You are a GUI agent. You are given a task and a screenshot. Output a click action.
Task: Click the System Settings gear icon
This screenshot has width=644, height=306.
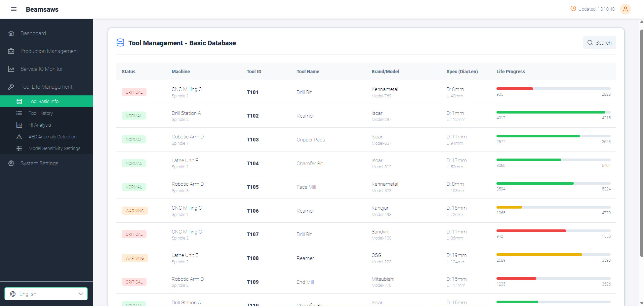click(x=11, y=163)
